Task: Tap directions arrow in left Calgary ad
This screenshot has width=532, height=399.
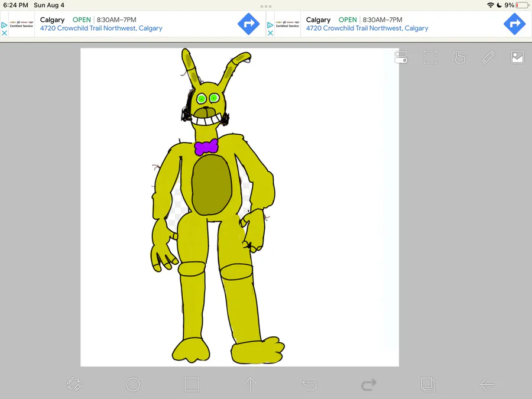Action: (x=248, y=24)
